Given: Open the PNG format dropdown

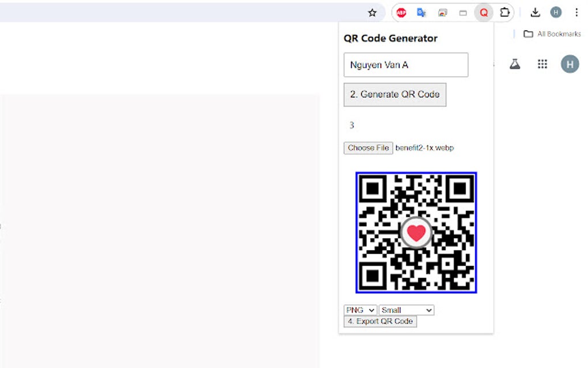Looking at the screenshot, I should click(x=359, y=310).
